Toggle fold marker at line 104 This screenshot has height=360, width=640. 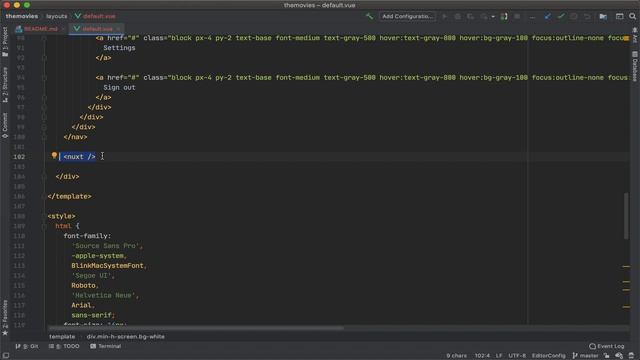click(44, 177)
